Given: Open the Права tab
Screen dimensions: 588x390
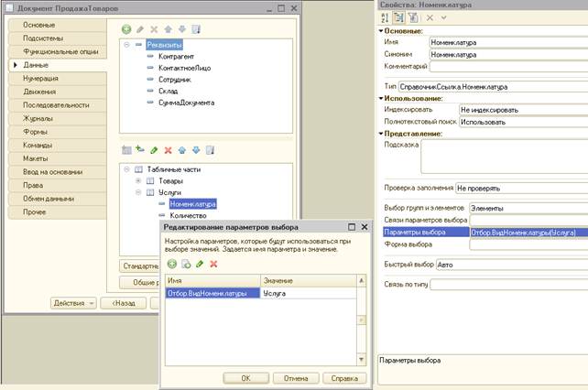Looking at the screenshot, I should point(58,185).
